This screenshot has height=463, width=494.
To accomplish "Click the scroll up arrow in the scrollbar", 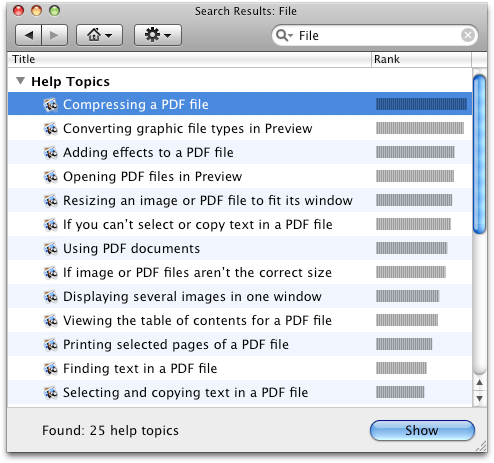I will tap(479, 383).
